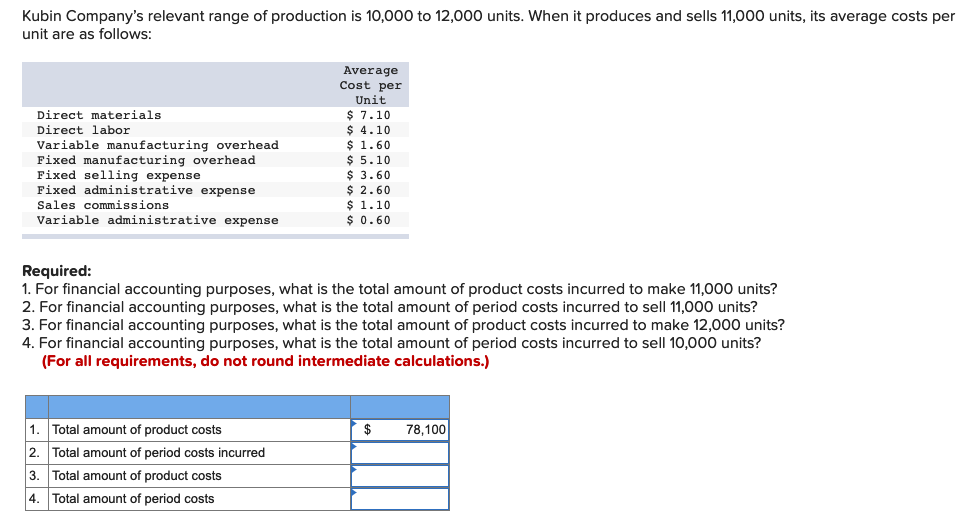964x519 pixels.
Task: Click the answer-table label 'Total amount of period costs incurred'
Action: [x=159, y=453]
